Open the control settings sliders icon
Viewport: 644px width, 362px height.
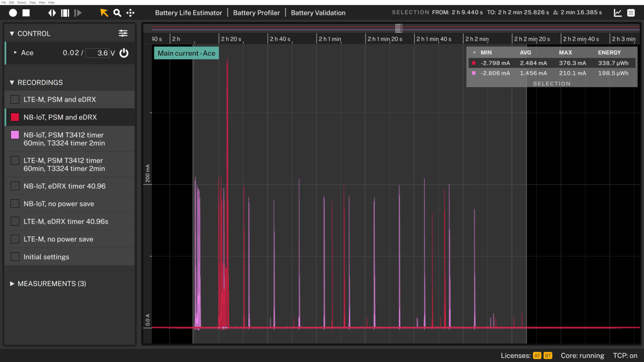123,33
